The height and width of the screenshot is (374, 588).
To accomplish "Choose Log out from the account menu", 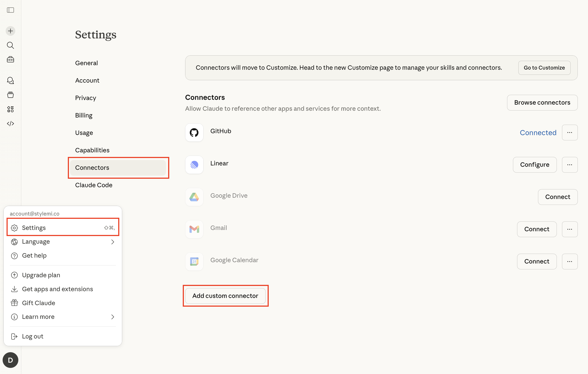I will 32,336.
